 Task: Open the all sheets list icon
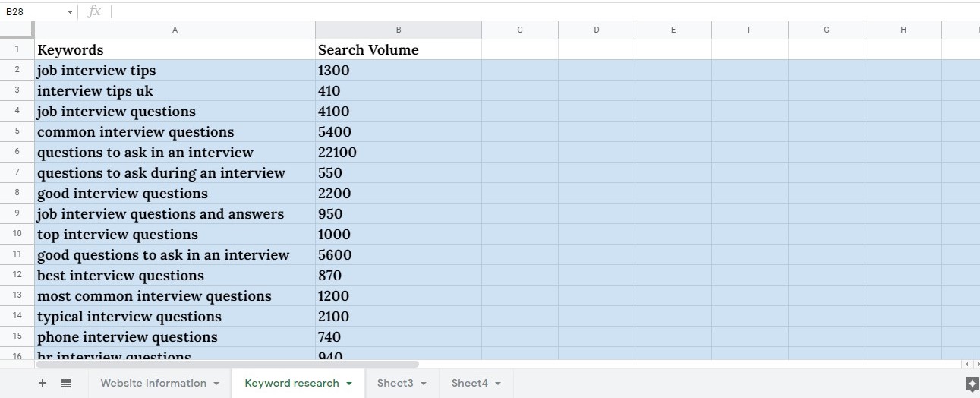pos(66,383)
